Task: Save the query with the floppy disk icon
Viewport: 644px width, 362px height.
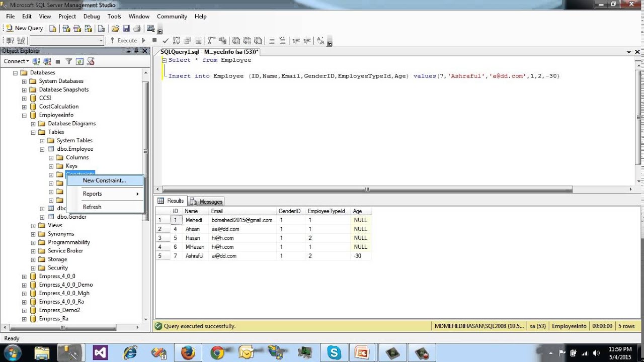Action: (x=126, y=28)
